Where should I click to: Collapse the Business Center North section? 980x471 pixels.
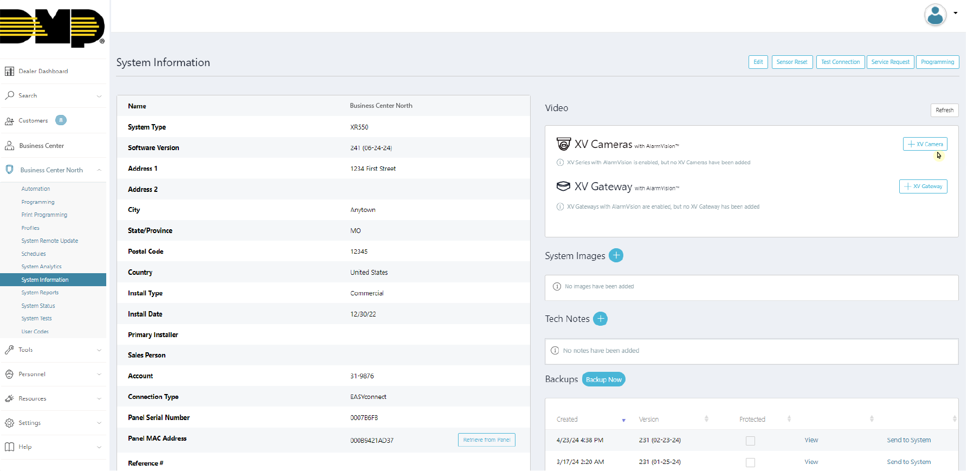(x=99, y=170)
